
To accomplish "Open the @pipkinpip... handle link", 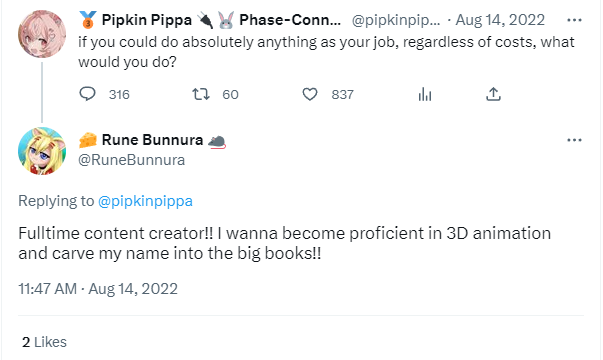I will (396, 20).
